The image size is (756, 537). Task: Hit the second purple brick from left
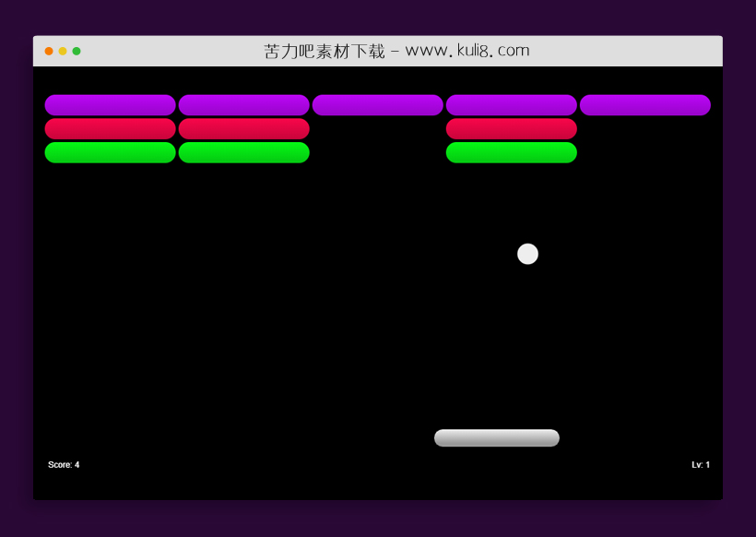(243, 105)
